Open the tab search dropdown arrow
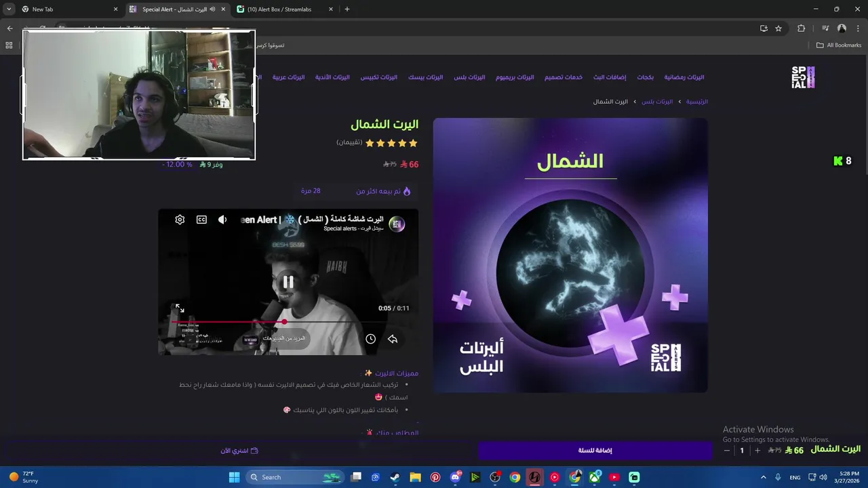The image size is (868, 488). [9, 9]
